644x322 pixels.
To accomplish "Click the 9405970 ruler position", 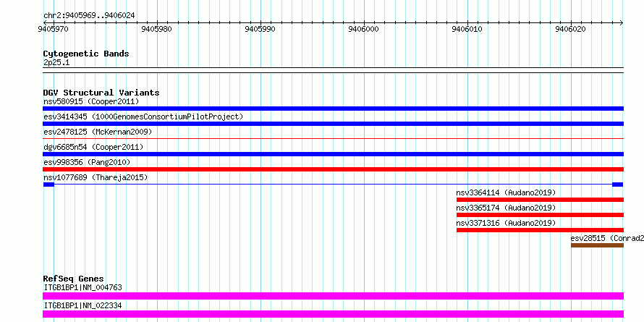I will pyautogui.click(x=54, y=29).
